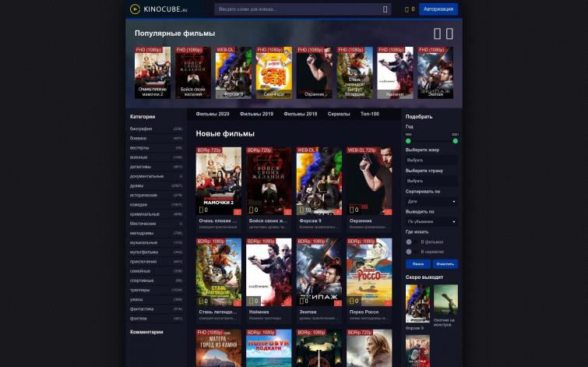Screen dimensions: 588x367
Task: Click the next arrow of Популярные фильмы carousel
Action: (449, 34)
